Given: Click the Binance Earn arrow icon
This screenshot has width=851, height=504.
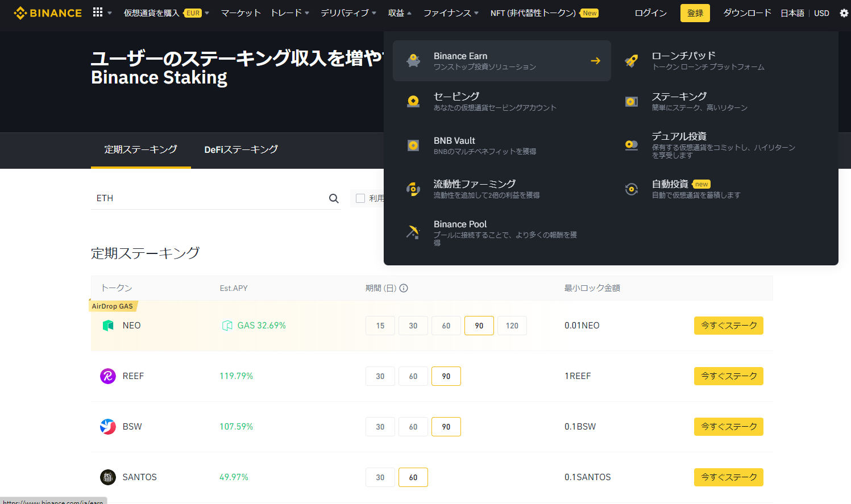Looking at the screenshot, I should coord(595,61).
